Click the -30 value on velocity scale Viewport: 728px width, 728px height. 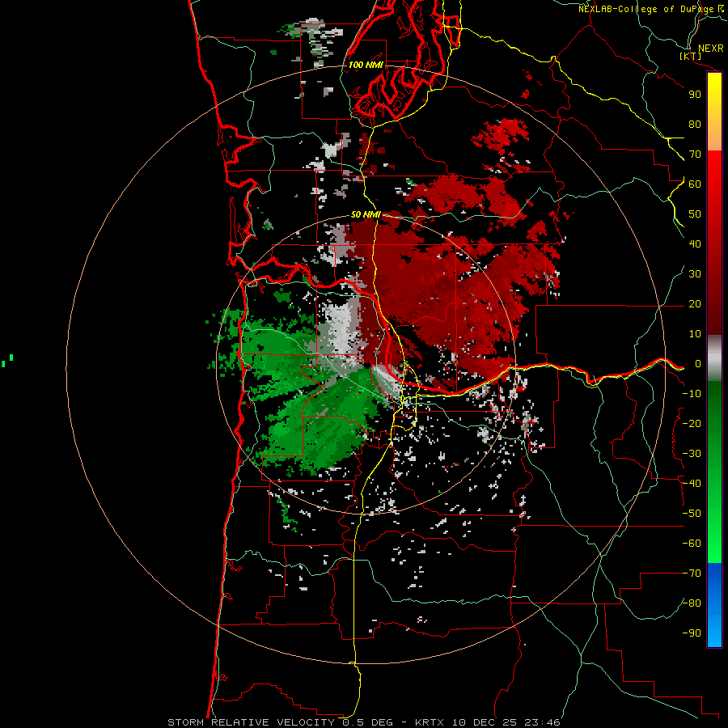point(692,454)
